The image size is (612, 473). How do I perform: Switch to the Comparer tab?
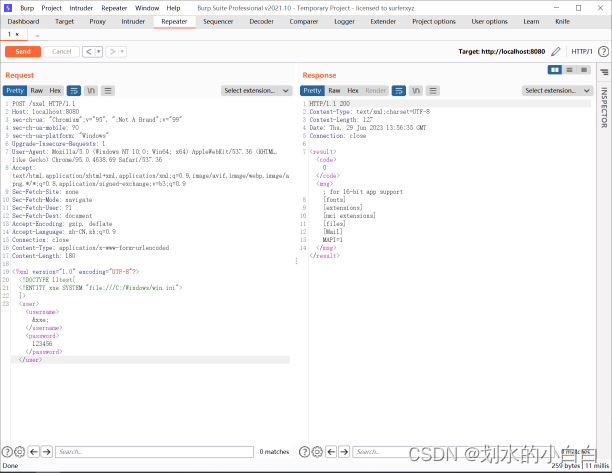tap(304, 21)
